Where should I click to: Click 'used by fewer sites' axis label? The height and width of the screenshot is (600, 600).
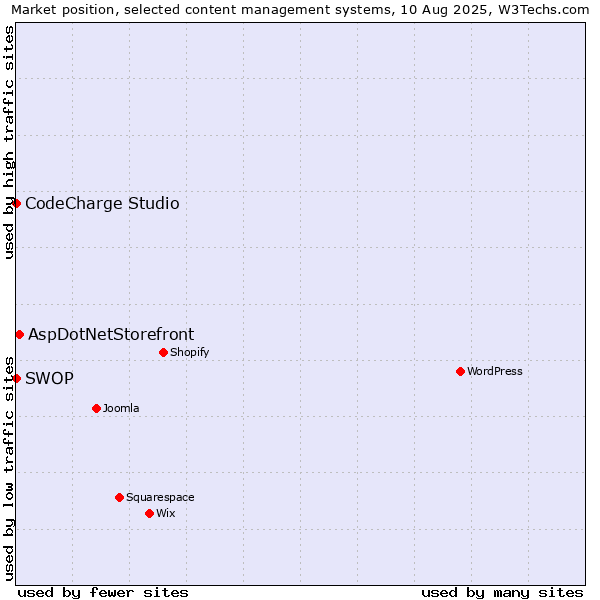[103, 593]
